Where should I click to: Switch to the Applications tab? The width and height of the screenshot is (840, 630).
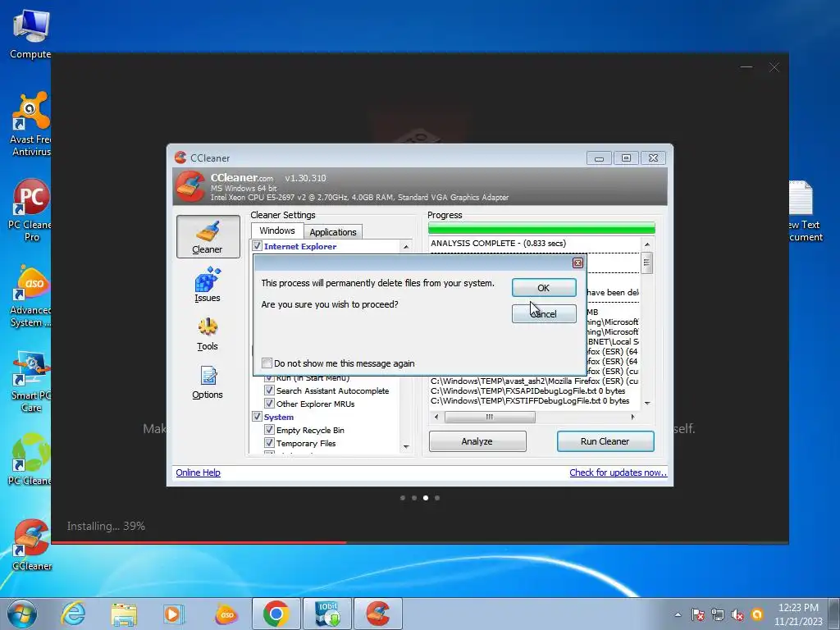[333, 232]
